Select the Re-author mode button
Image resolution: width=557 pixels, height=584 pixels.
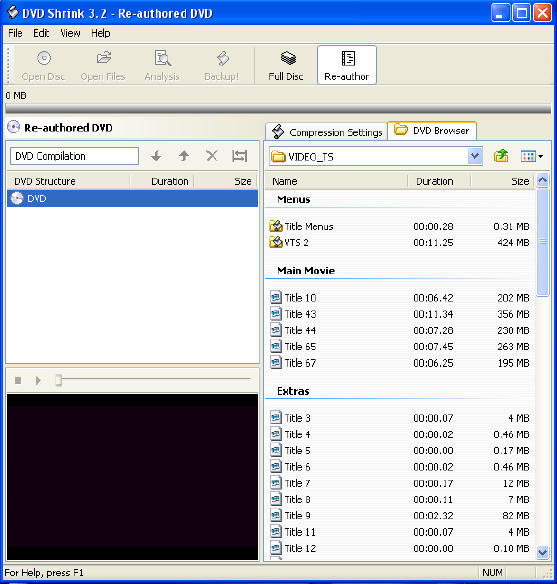click(347, 66)
